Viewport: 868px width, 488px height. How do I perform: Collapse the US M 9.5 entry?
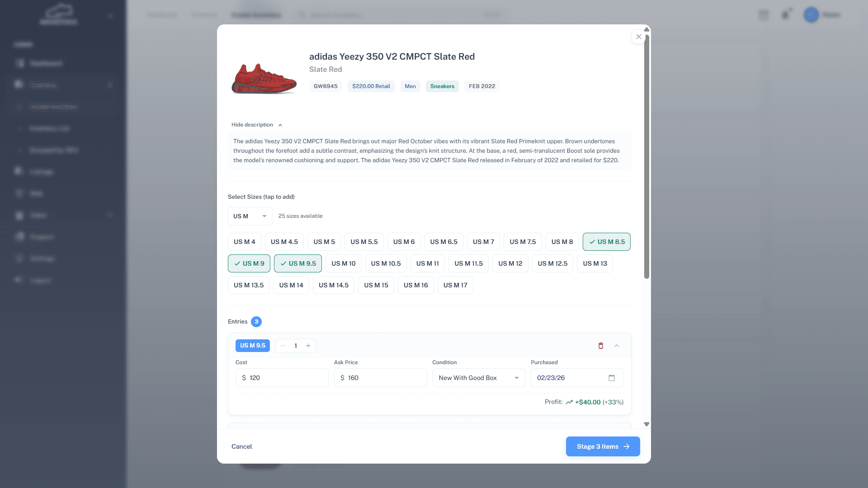[x=617, y=346]
